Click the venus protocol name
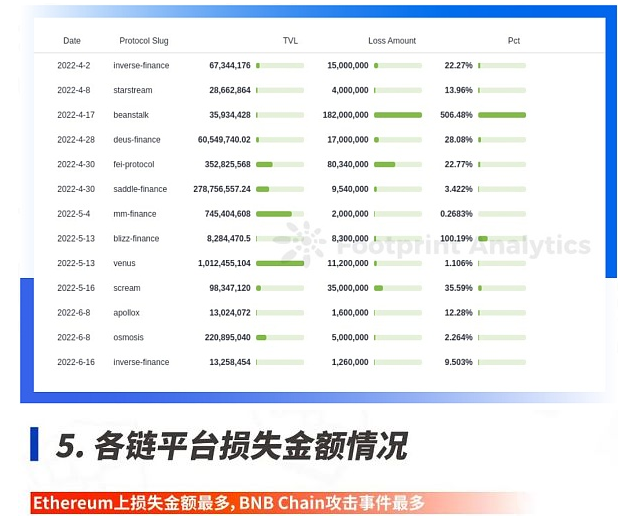Screen dimensions: 626x516 pyautogui.click(x=125, y=263)
